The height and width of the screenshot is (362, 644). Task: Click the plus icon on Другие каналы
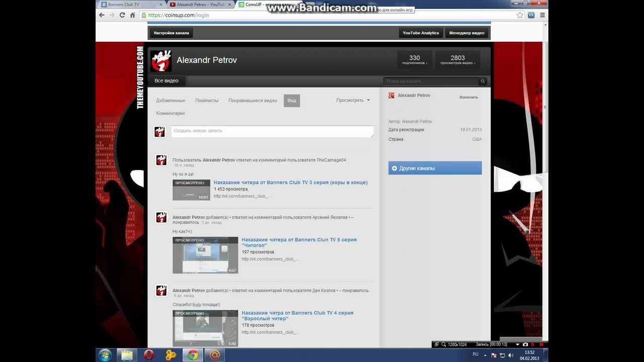(394, 168)
